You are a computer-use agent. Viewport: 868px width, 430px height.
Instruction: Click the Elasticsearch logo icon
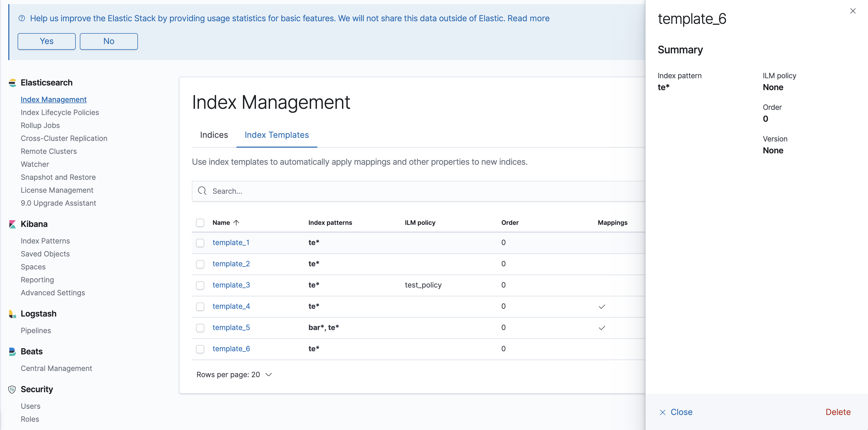pyautogui.click(x=12, y=83)
